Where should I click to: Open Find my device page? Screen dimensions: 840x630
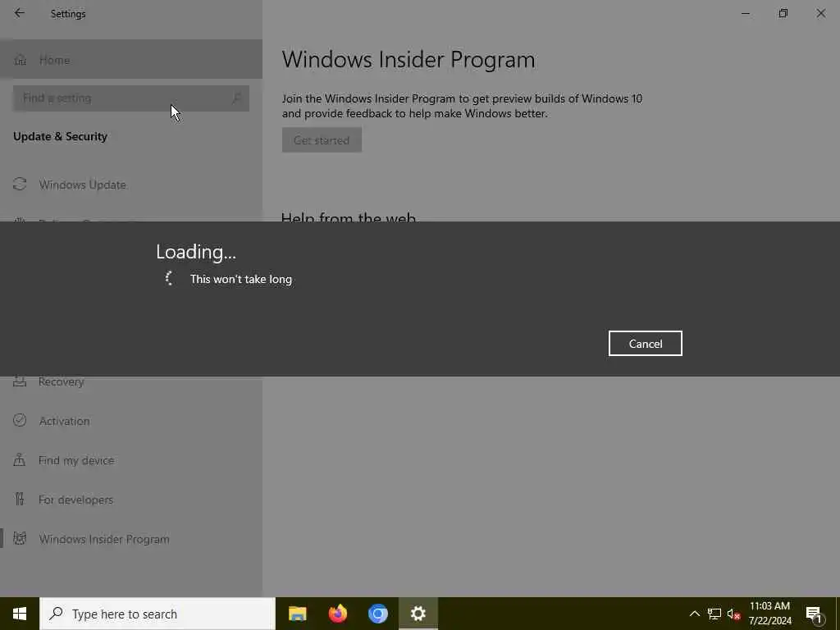[x=131, y=460]
